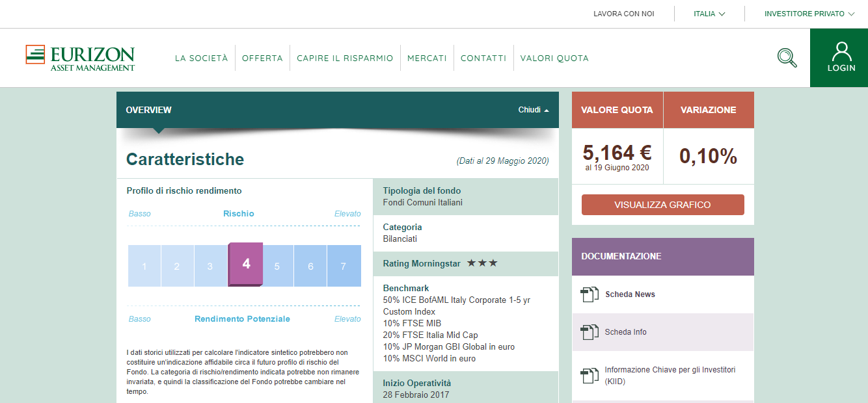Viewport: 868px width, 403px height.
Task: Expand the ITALIA country dropdown
Action: pyautogui.click(x=709, y=14)
